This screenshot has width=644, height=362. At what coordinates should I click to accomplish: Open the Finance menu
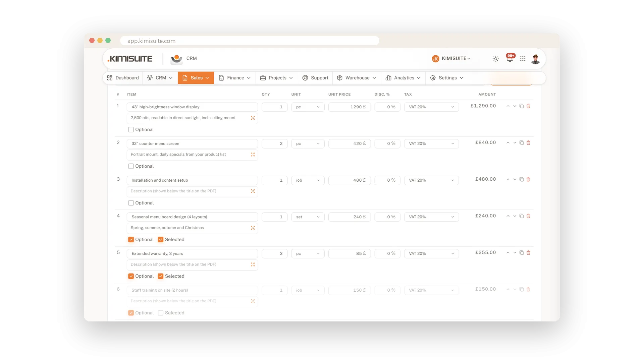tap(235, 78)
